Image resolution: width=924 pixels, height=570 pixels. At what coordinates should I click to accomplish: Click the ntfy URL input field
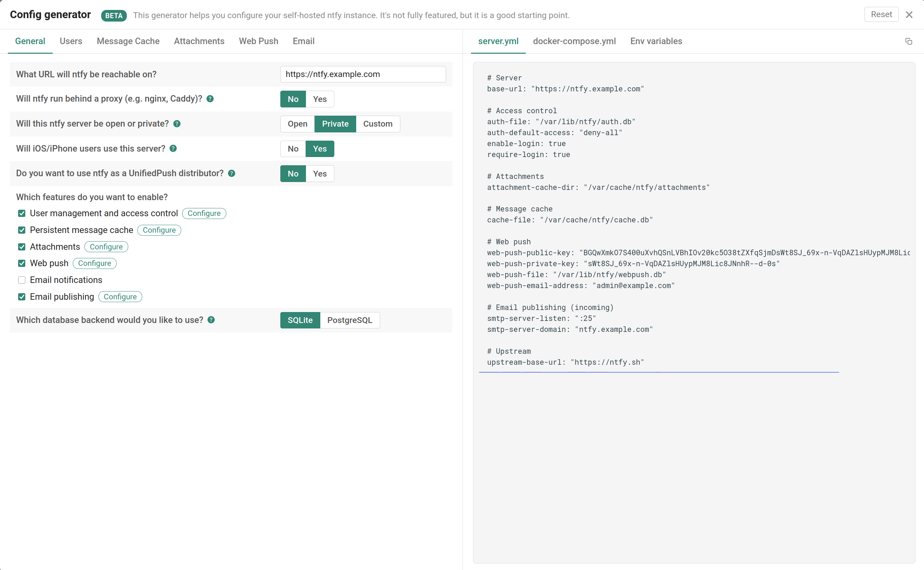coord(363,74)
